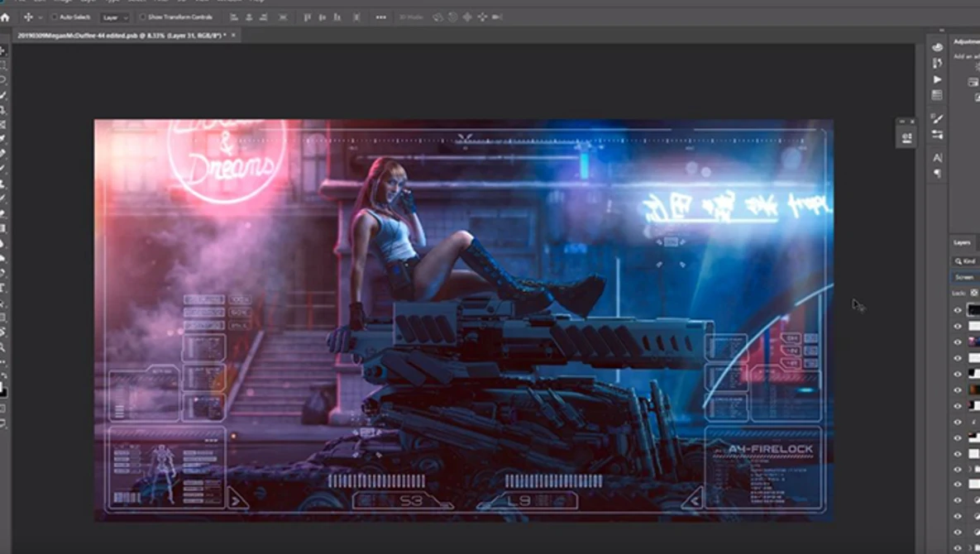Open the sliders Properties panel icon
The width and height of the screenshot is (980, 554).
(x=937, y=134)
